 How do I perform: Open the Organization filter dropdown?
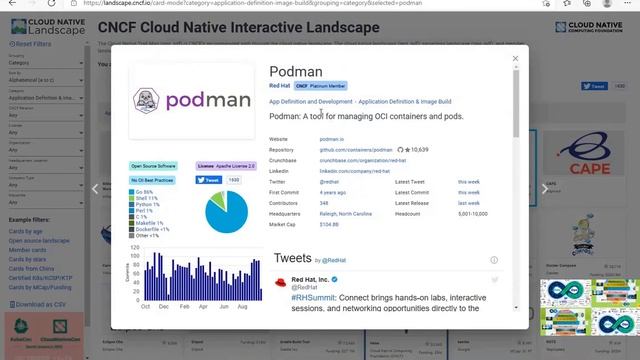(x=46, y=150)
